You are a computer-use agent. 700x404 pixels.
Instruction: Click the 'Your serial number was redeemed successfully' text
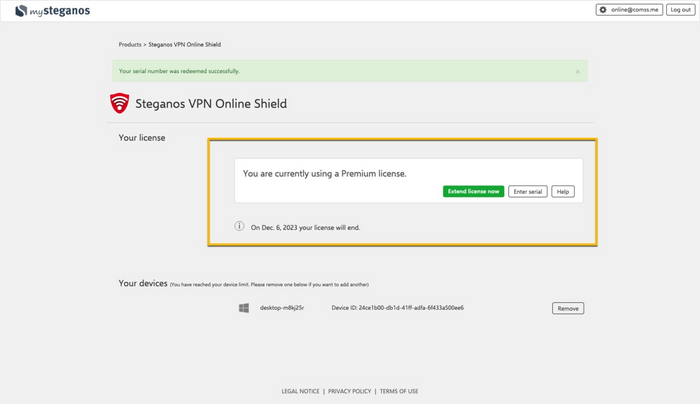pos(179,71)
